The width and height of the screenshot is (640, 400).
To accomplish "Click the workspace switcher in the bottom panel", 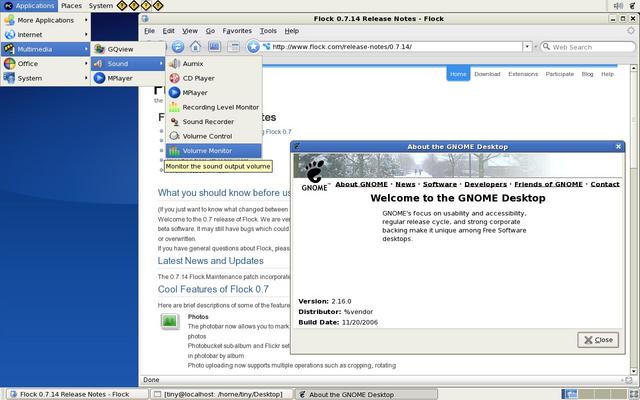I will (x=592, y=394).
